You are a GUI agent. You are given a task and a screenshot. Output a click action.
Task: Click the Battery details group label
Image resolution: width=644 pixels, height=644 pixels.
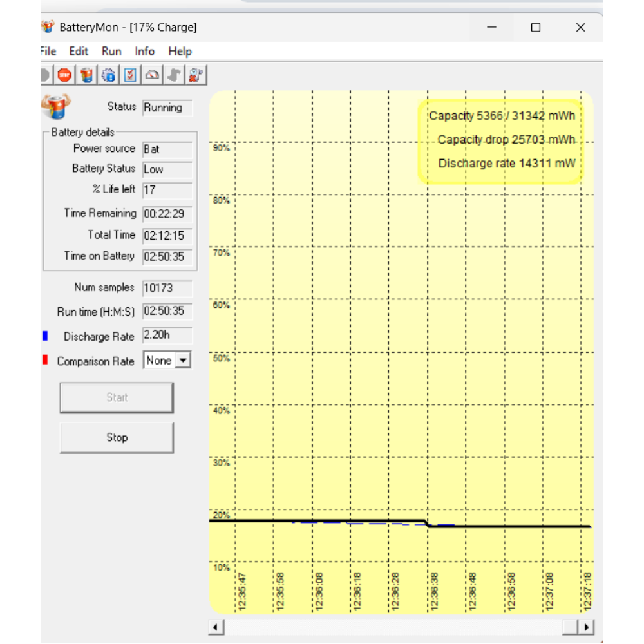coord(83,132)
